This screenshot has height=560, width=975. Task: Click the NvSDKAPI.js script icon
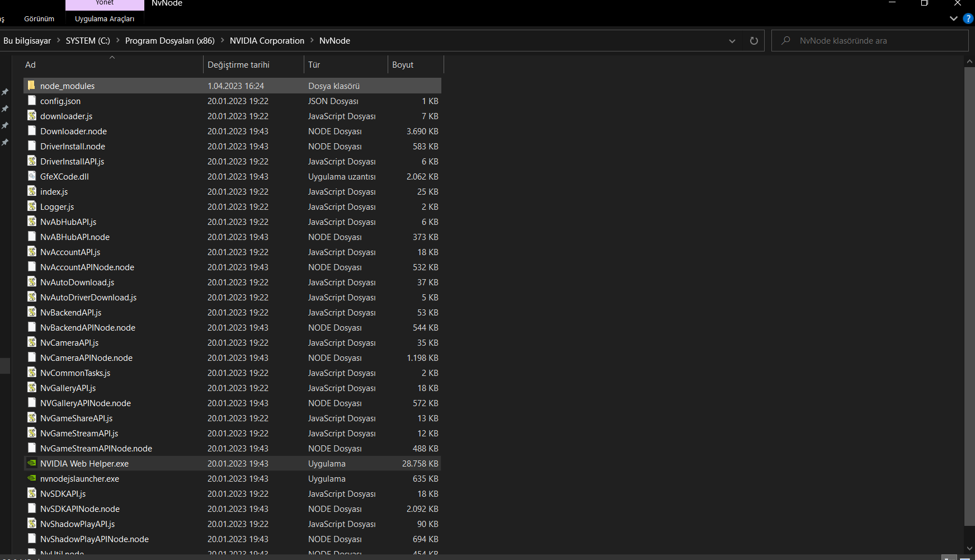[x=32, y=493]
